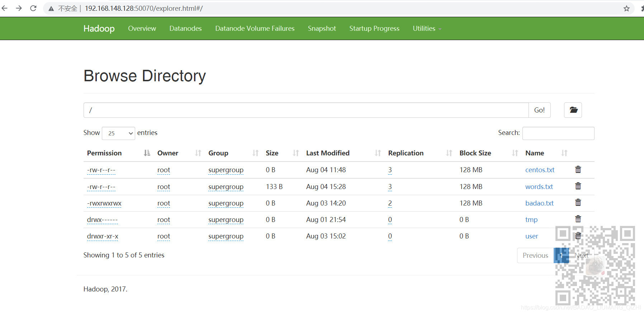
Task: Bookmark this page with star icon
Action: 626,8
